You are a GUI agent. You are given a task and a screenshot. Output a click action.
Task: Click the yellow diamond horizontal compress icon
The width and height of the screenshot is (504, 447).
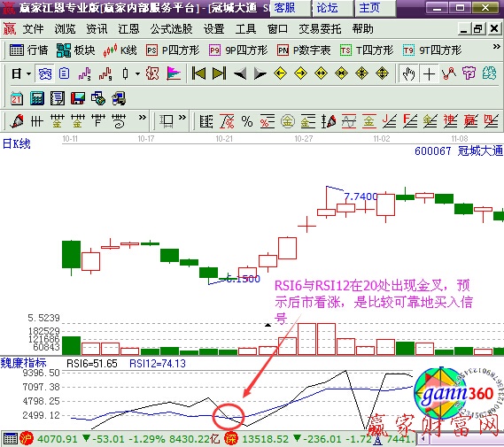click(x=341, y=73)
